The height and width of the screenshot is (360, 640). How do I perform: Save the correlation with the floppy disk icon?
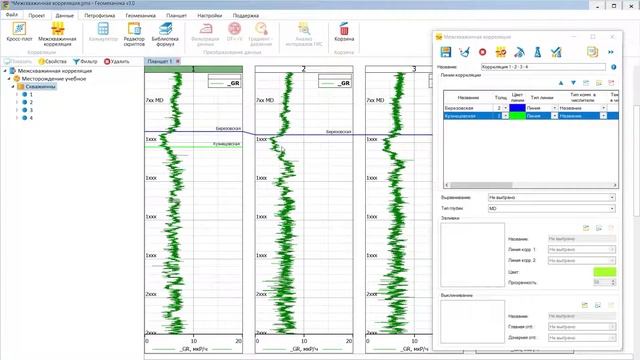pyautogui.click(x=445, y=52)
